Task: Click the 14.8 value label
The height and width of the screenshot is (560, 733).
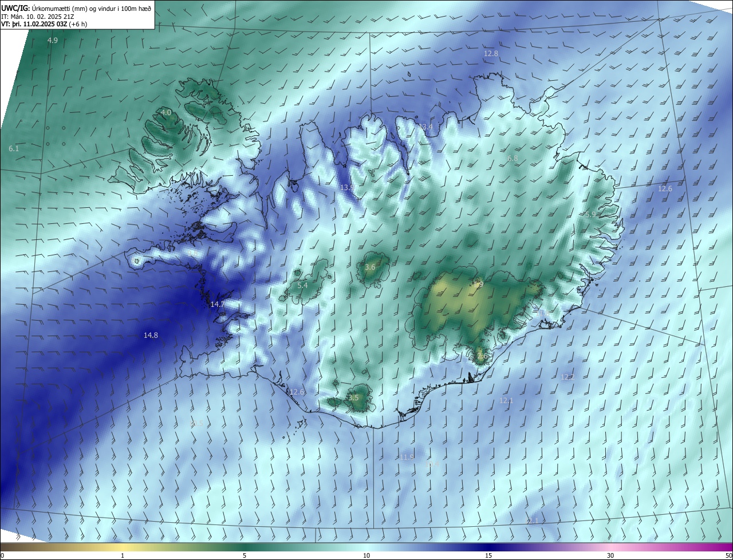Action: pos(151,335)
